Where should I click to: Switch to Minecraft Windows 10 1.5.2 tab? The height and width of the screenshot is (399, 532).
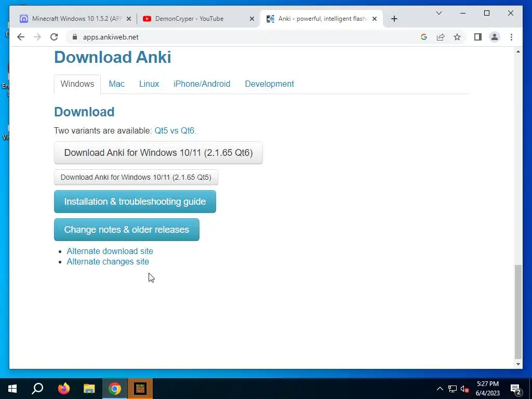tap(75, 19)
